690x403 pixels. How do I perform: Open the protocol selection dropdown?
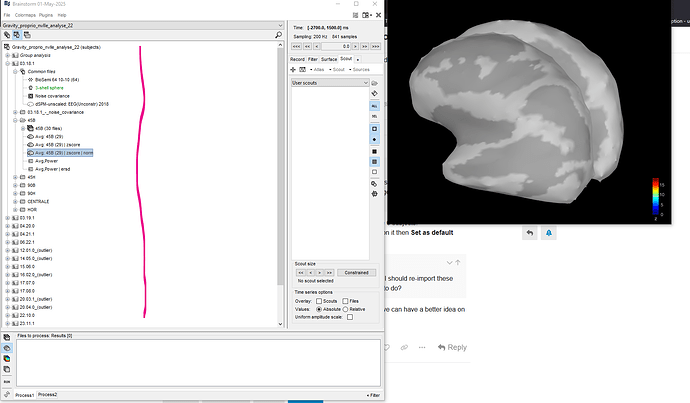coord(143,26)
